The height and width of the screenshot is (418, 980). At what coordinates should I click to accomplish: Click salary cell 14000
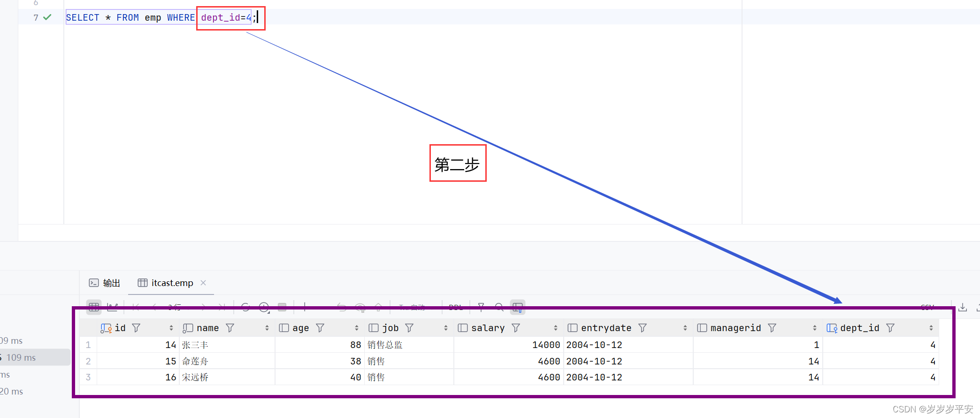pos(509,345)
